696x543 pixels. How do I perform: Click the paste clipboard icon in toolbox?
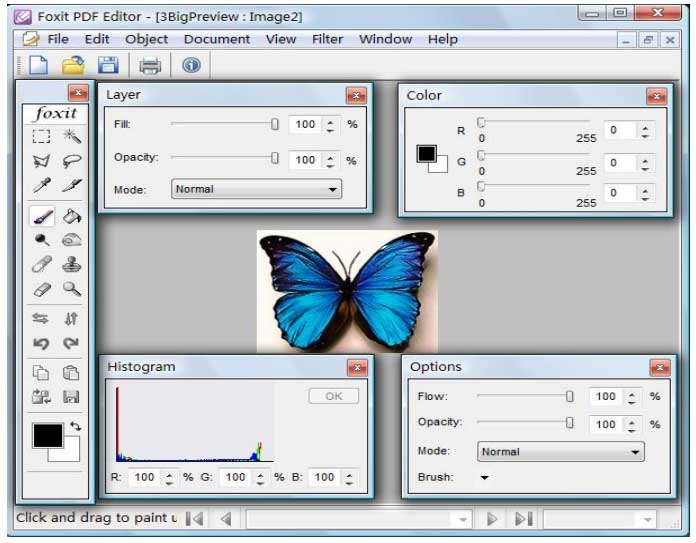point(71,373)
